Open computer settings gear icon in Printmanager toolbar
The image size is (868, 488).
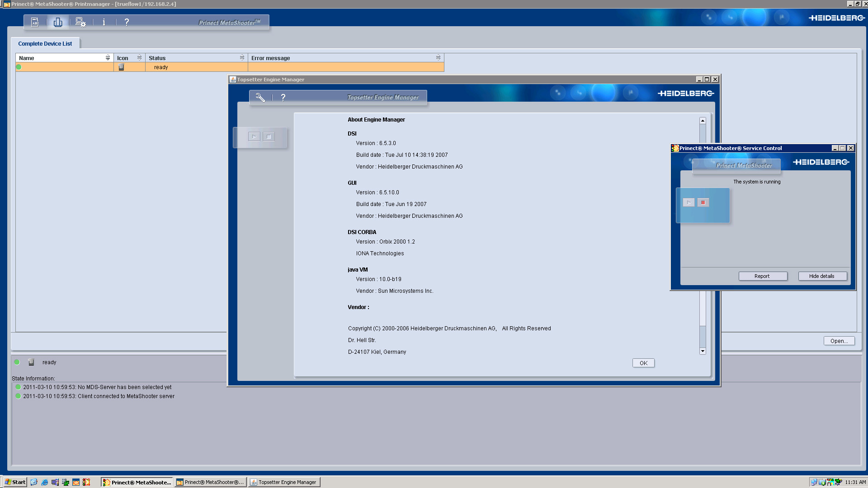click(x=80, y=22)
